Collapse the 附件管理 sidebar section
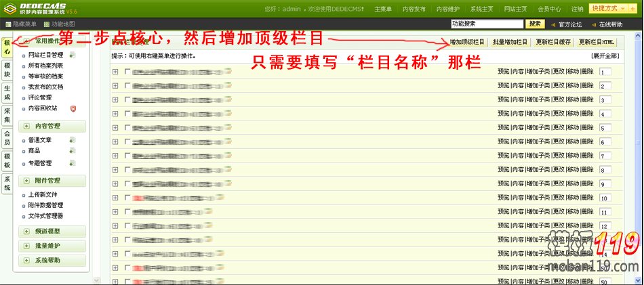Viewport: 644px width, 285px height. [x=52, y=181]
